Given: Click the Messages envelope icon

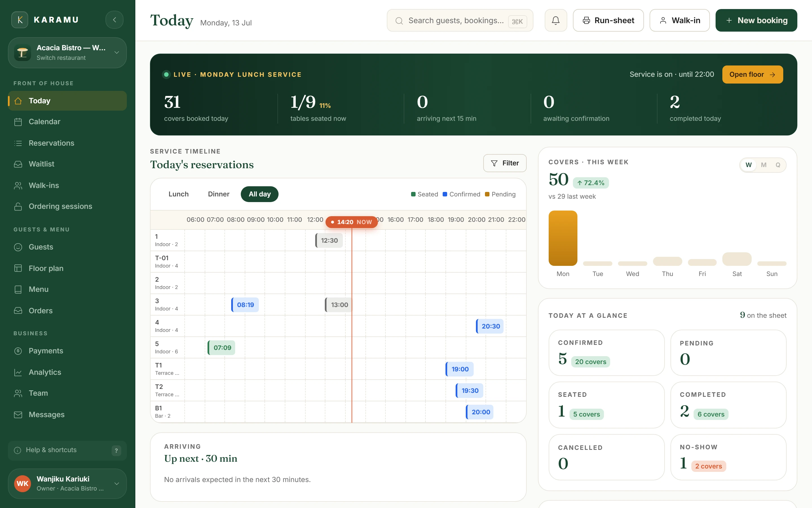Looking at the screenshot, I should (x=18, y=415).
